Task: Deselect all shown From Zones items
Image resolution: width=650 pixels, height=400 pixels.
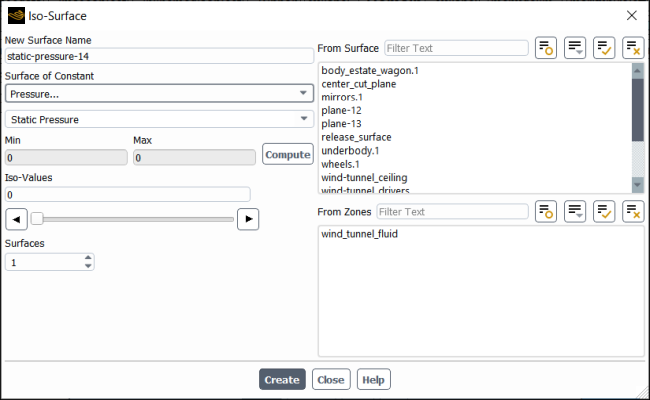Action: [x=633, y=212]
